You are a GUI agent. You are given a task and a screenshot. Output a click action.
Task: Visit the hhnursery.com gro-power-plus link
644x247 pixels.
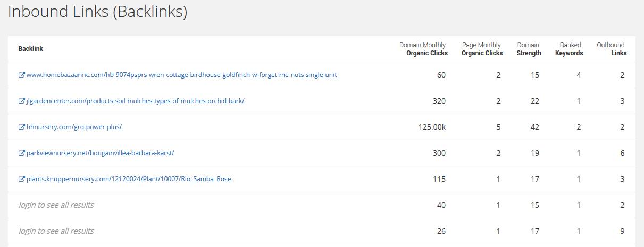[74, 127]
